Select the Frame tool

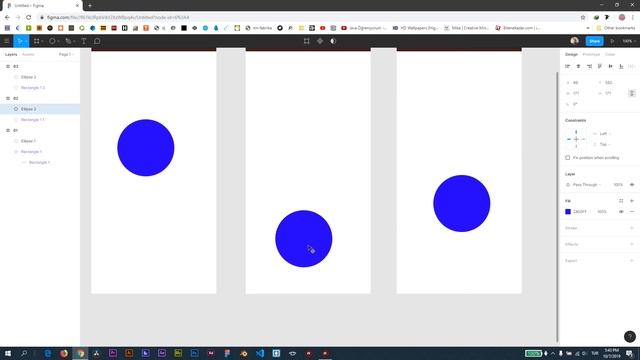37,41
